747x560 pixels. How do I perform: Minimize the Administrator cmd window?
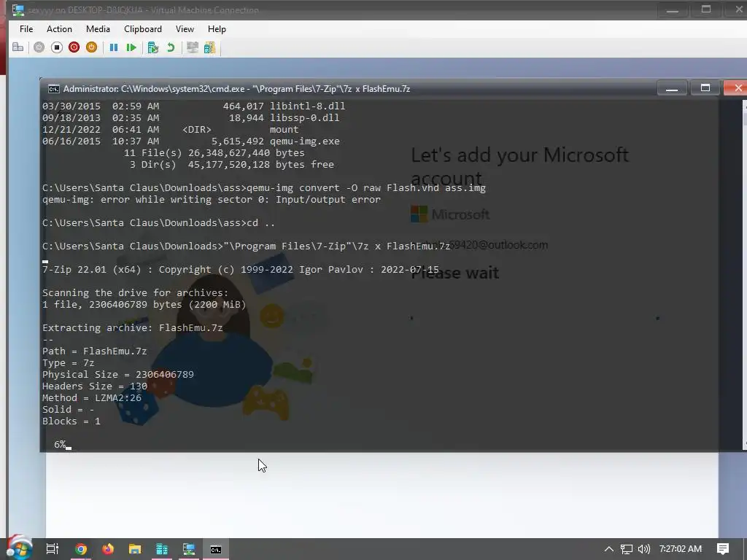coord(672,88)
